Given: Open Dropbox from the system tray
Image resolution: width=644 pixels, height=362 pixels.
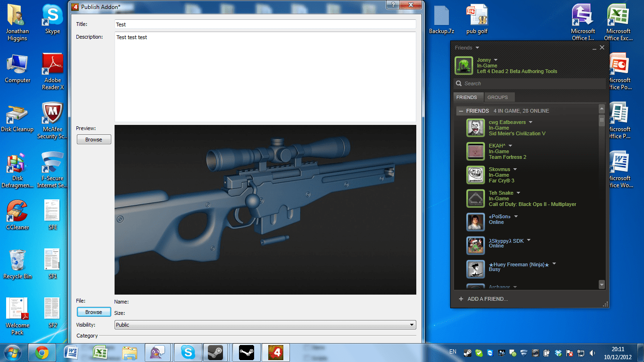Looking at the screenshot, I should (558, 353).
